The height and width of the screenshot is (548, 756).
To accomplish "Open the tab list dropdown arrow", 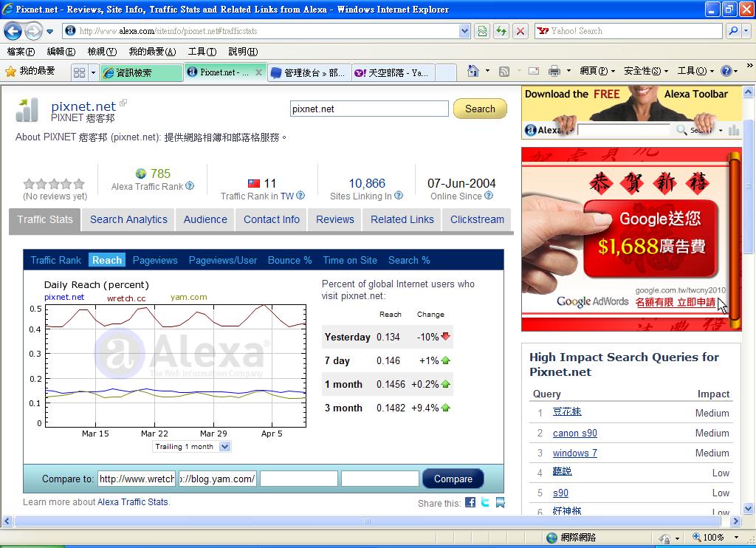I will pos(93,73).
